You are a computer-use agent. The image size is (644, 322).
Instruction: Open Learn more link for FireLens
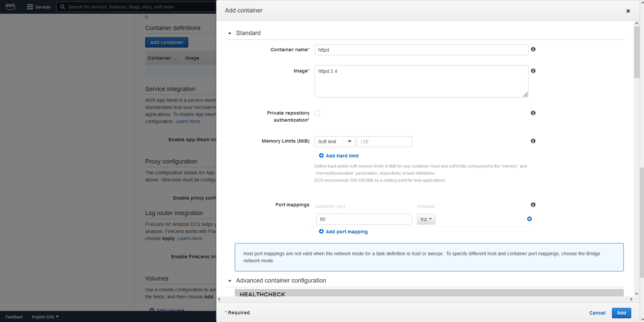(190, 238)
